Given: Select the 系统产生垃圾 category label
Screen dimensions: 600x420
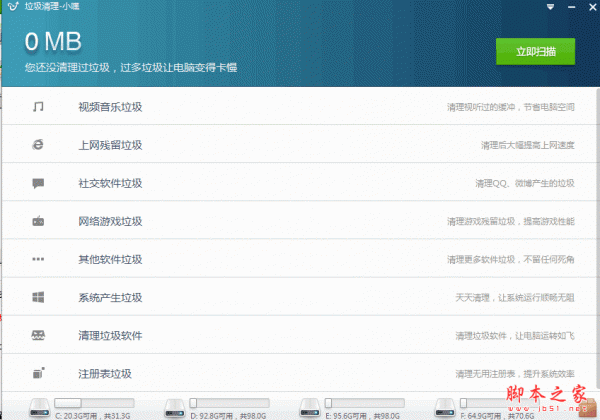Looking at the screenshot, I should [110, 297].
